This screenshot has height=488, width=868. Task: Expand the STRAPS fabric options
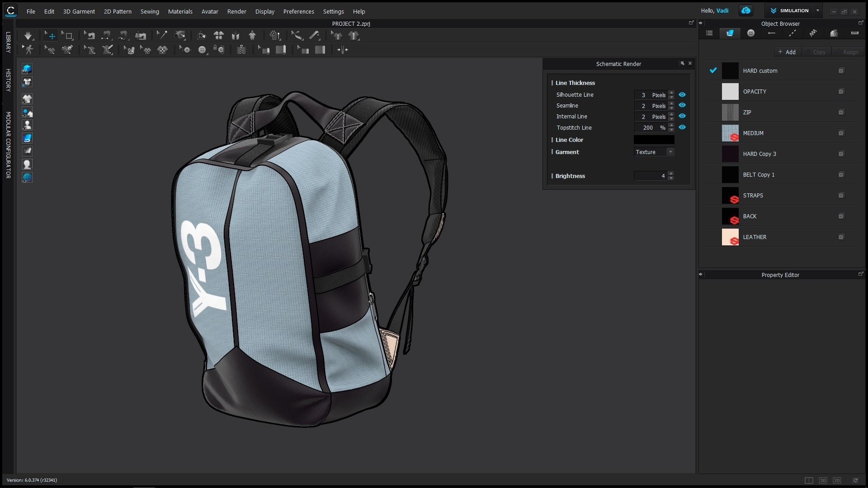pos(841,196)
